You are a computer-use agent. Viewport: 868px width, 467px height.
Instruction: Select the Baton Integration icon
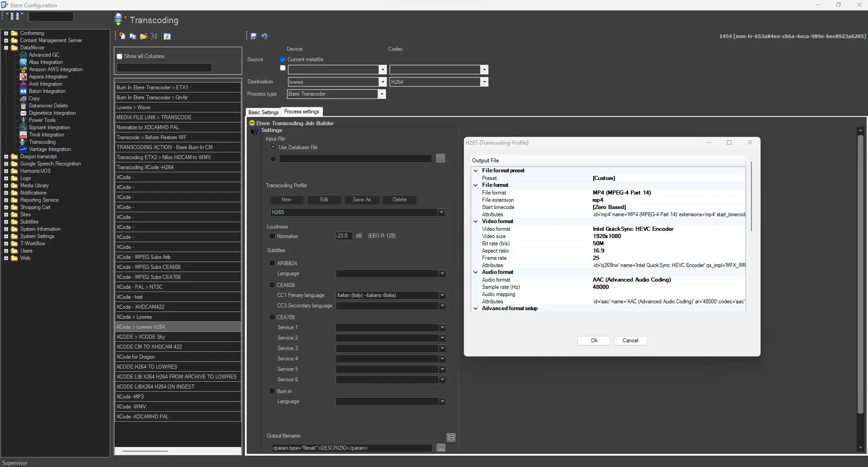tap(24, 91)
